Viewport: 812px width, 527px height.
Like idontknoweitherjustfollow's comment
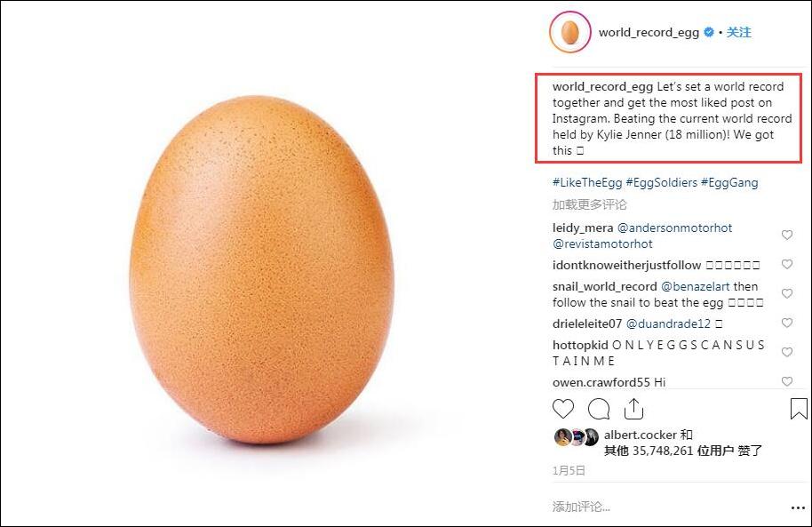point(787,265)
